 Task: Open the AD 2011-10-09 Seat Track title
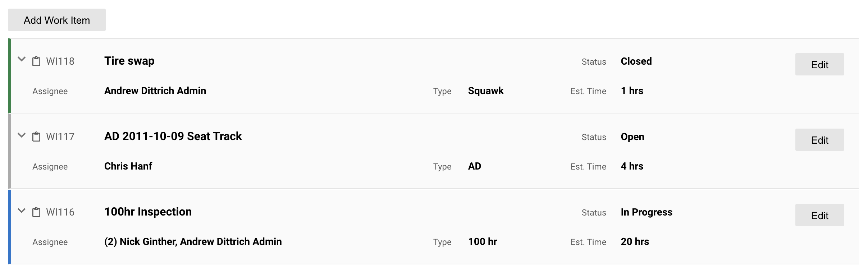[x=173, y=136]
